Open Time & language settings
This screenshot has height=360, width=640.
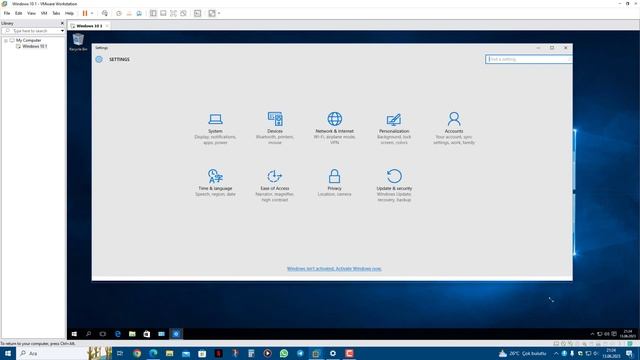pos(215,183)
